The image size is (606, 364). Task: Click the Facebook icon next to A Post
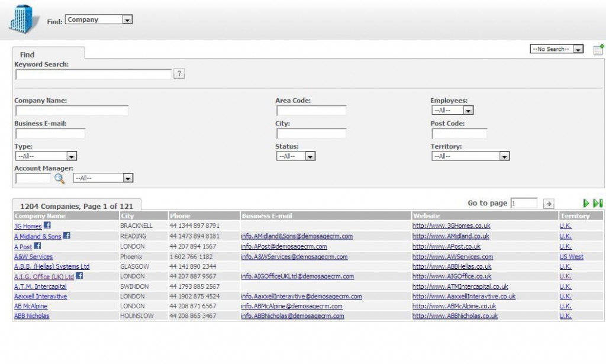click(x=37, y=246)
